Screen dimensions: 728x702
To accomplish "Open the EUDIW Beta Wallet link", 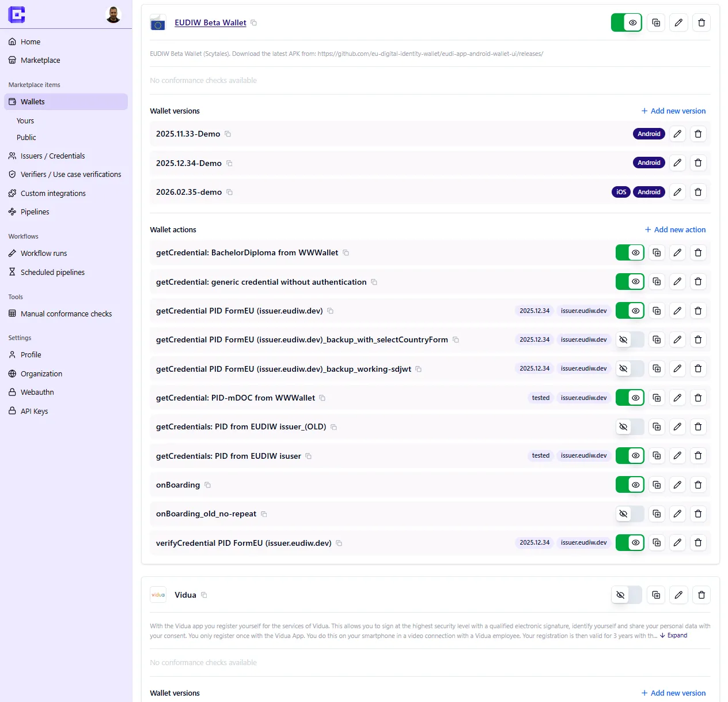I will point(210,22).
